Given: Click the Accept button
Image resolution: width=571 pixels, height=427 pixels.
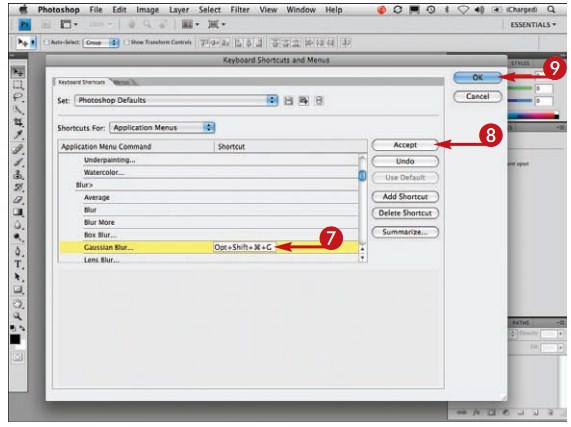Looking at the screenshot, I should [x=405, y=145].
